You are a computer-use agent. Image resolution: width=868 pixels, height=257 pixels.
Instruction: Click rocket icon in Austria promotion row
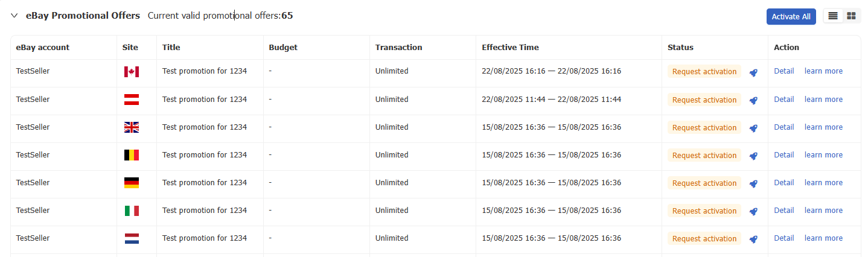click(x=753, y=100)
